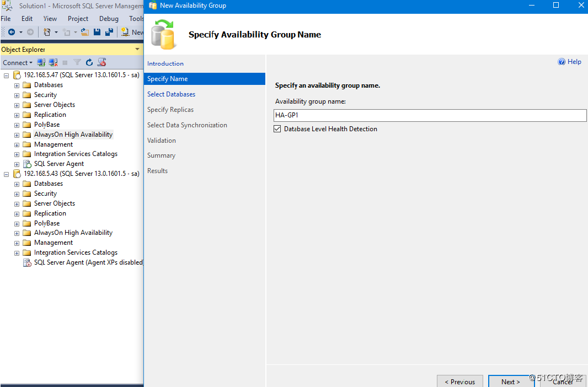Click the New Query toolbar icon
Image resolution: width=588 pixels, height=387 pixels.
(x=125, y=32)
